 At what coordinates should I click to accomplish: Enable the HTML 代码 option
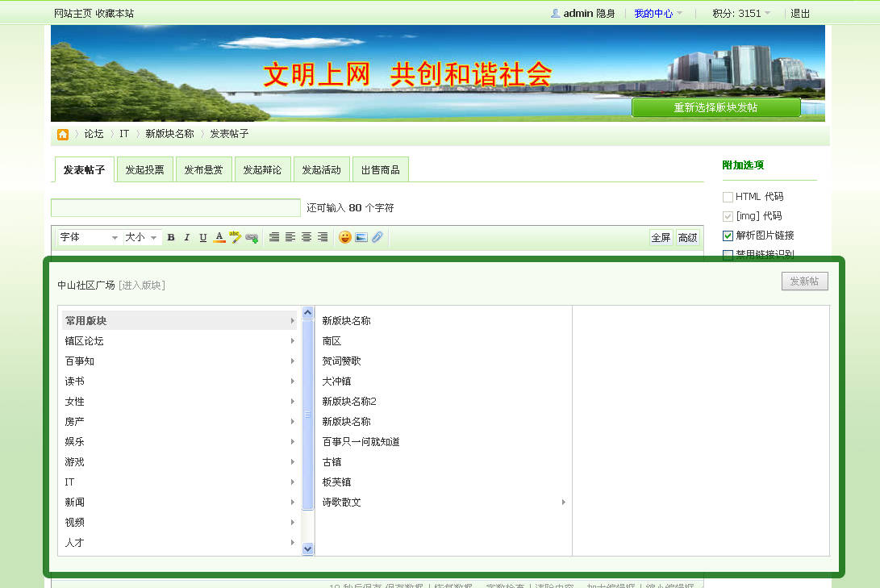pos(728,196)
